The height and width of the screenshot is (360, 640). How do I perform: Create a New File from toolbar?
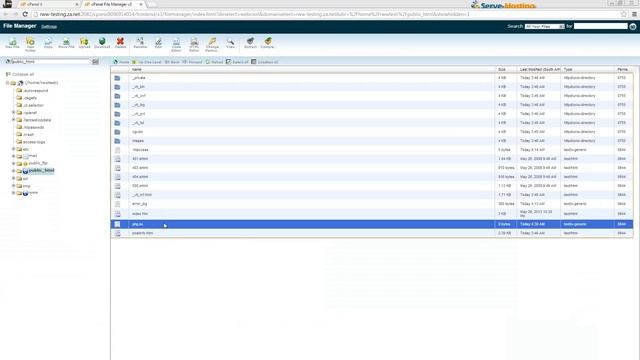pyautogui.click(x=12, y=43)
